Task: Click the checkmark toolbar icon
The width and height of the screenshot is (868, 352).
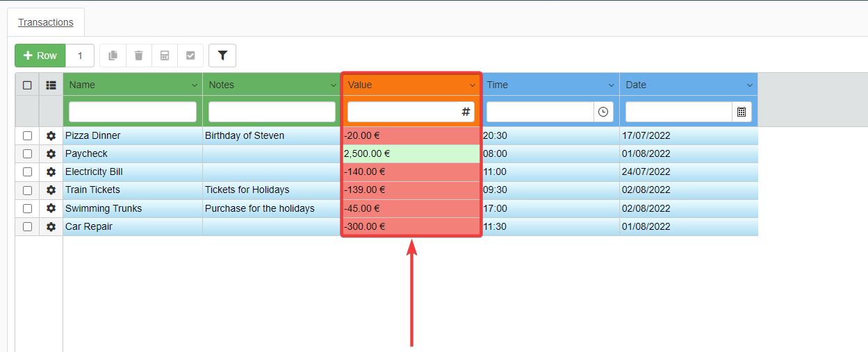Action: pos(190,56)
